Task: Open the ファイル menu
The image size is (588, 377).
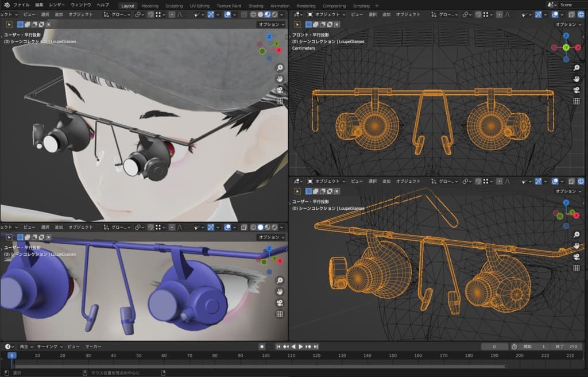Action: (21, 5)
